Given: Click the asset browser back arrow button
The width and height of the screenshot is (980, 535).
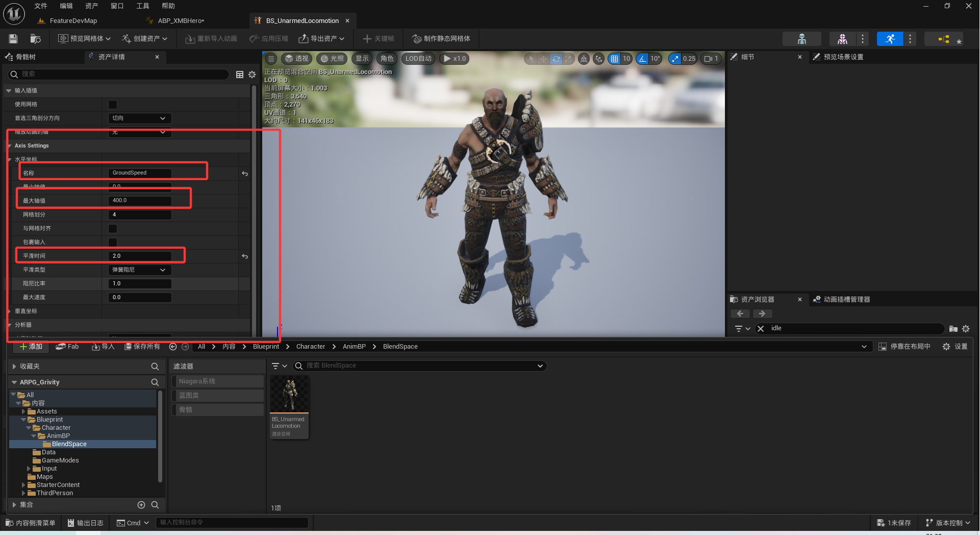Looking at the screenshot, I should pyautogui.click(x=740, y=314).
